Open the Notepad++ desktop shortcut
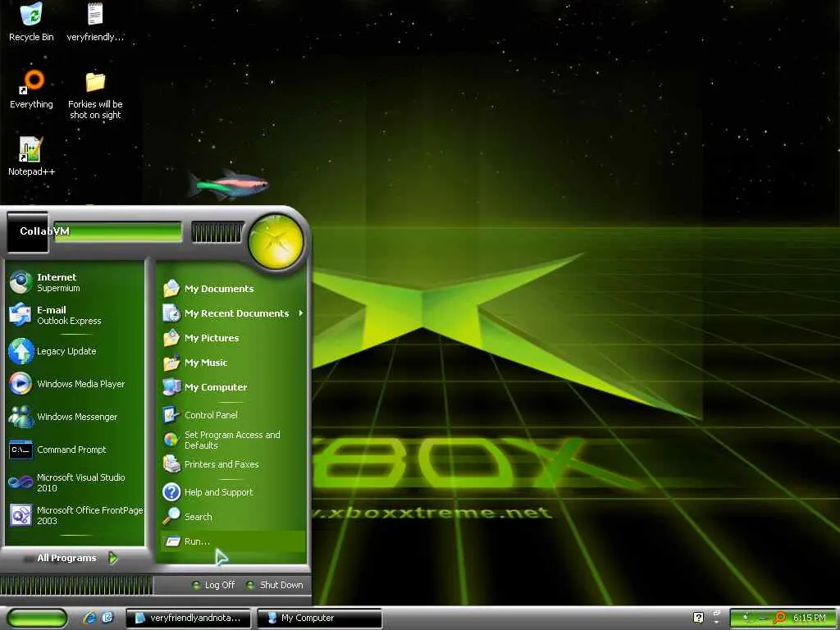The width and height of the screenshot is (840, 630). (31, 156)
